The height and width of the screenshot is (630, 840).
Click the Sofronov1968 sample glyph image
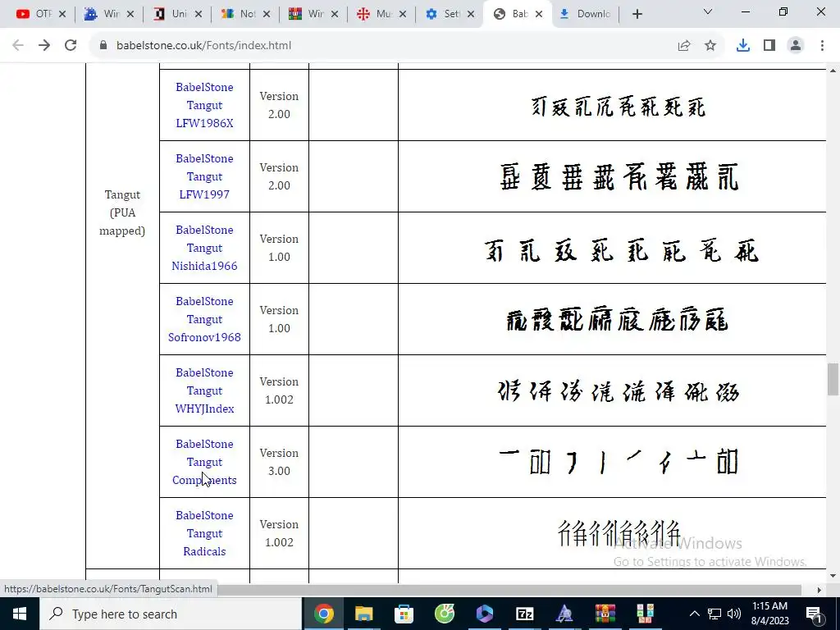pos(617,320)
